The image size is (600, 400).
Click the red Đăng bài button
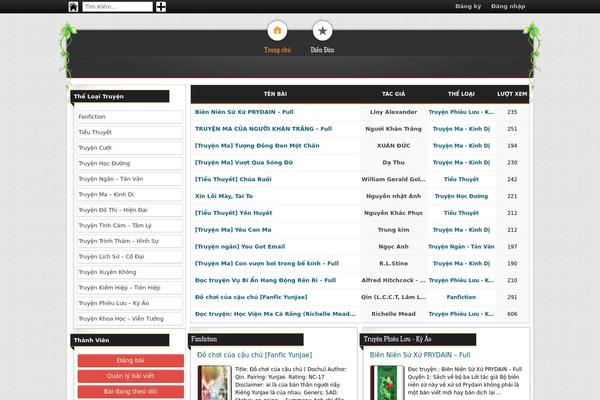[130, 361]
